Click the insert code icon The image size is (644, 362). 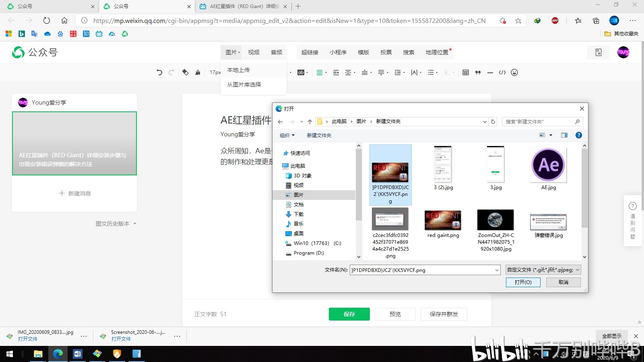click(502, 72)
